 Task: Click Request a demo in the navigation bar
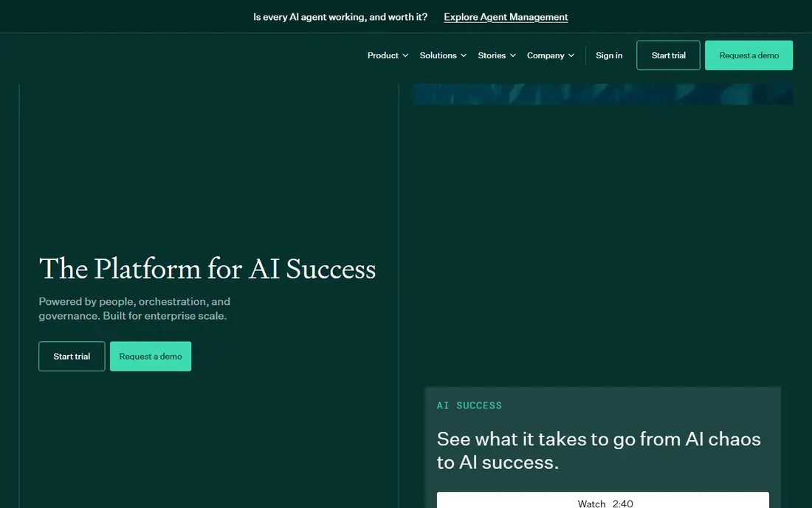[x=749, y=55]
